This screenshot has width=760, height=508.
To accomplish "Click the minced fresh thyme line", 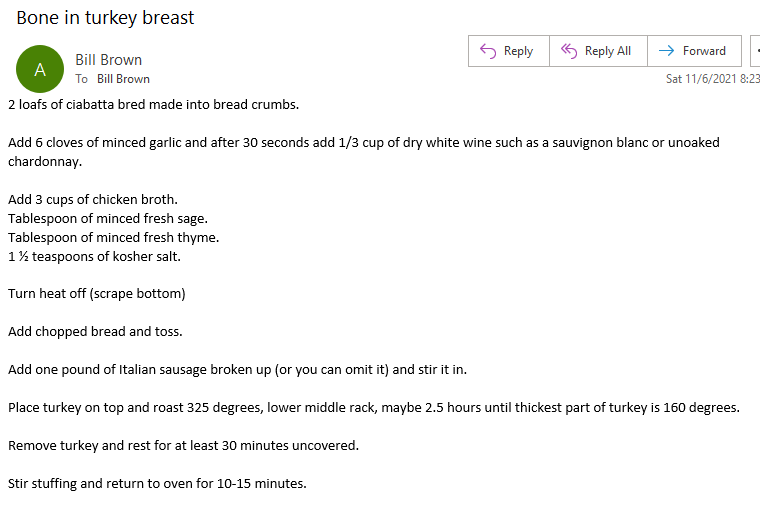I will (113, 238).
